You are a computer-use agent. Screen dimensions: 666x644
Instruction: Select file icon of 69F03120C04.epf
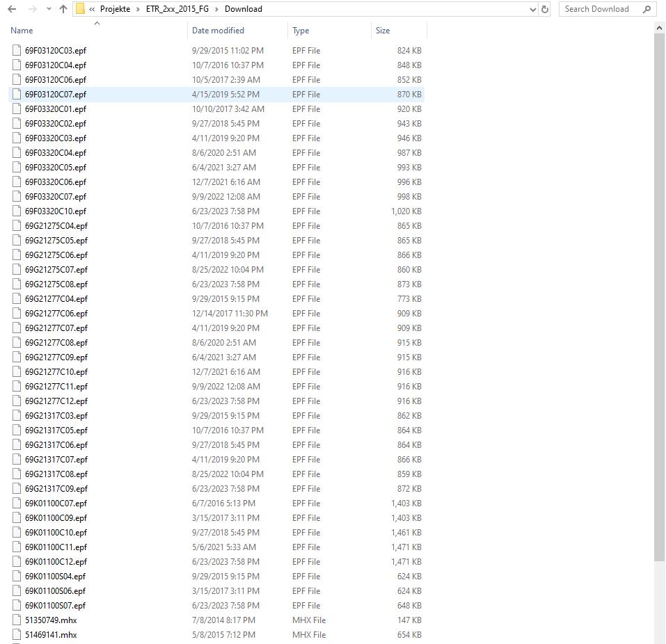tap(17, 65)
